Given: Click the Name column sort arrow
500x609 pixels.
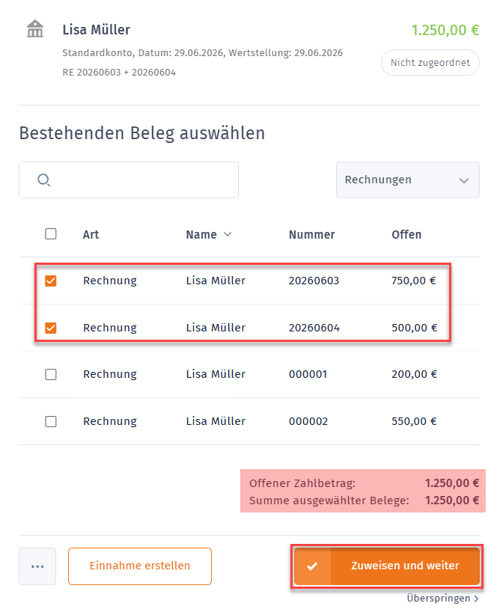Looking at the screenshot, I should pos(228,234).
